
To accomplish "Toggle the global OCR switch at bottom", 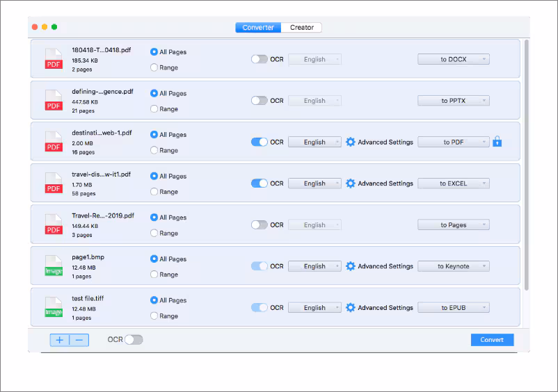I will click(x=134, y=340).
